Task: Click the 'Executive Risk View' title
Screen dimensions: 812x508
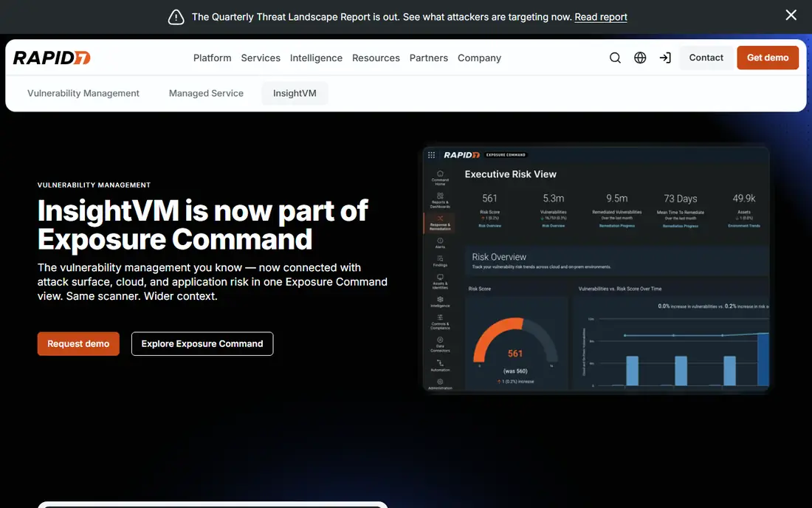Action: coord(511,174)
